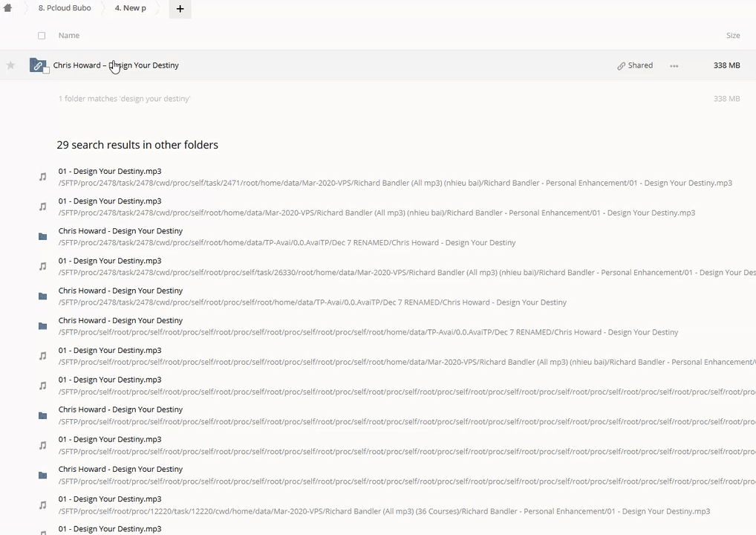Screen dimensions: 756x535
Task: Click music icon of mp3 with task/26330 path
Action: tap(42, 267)
